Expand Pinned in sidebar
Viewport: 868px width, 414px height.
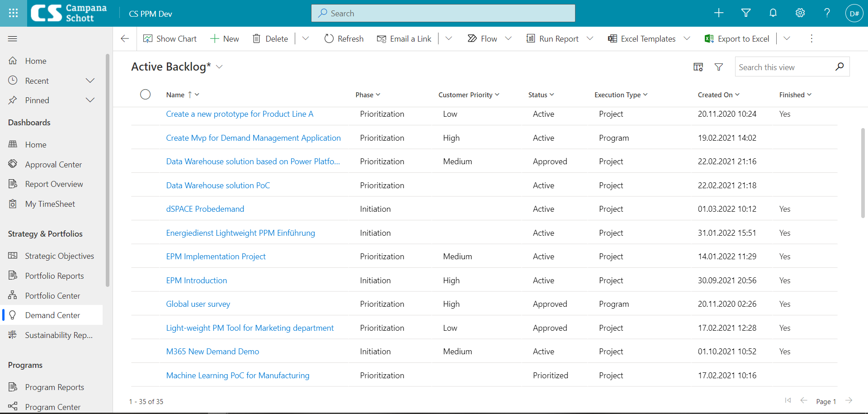coord(90,100)
